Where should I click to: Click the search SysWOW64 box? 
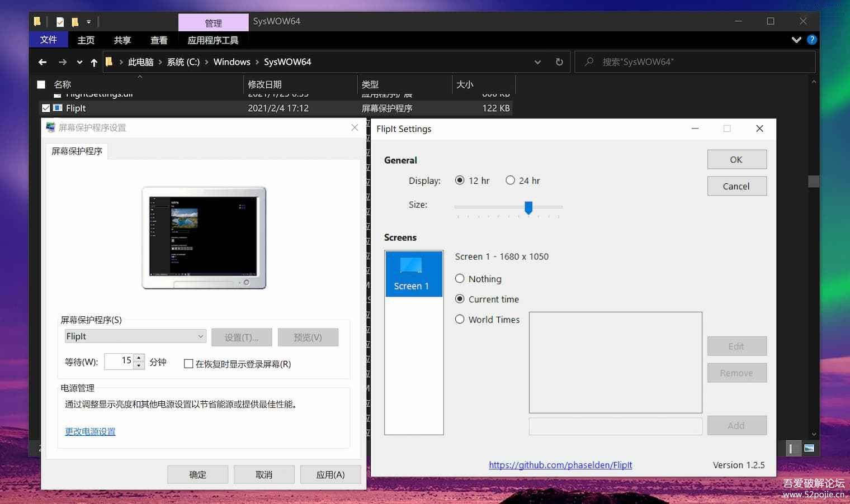click(695, 62)
